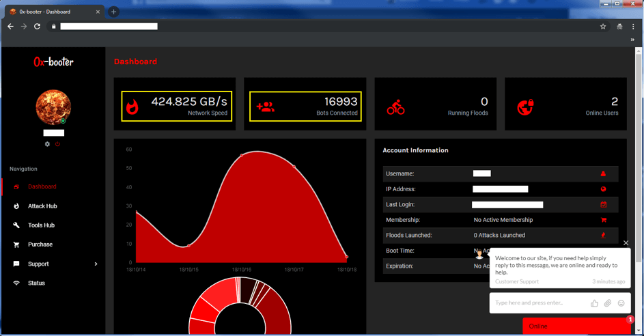Click the red cart icon beside Membership
The width and height of the screenshot is (644, 336).
(603, 220)
